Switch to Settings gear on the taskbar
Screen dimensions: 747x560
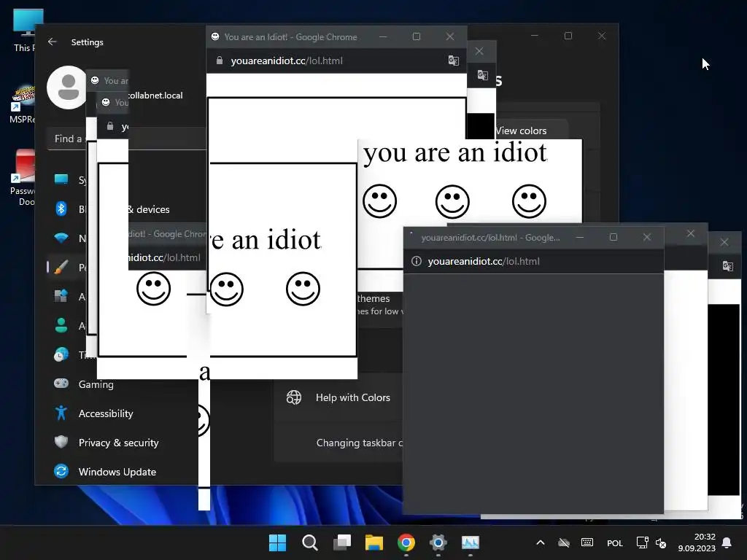[438, 542]
